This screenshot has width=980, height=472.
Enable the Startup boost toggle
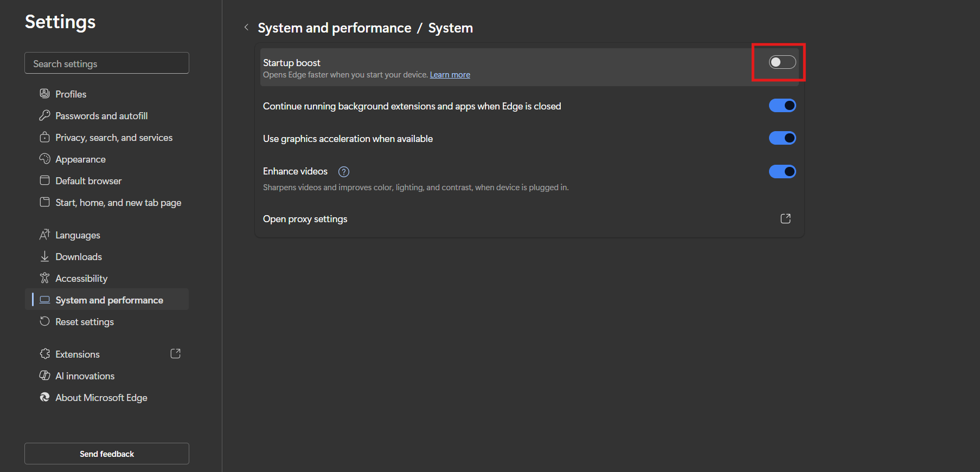click(782, 62)
